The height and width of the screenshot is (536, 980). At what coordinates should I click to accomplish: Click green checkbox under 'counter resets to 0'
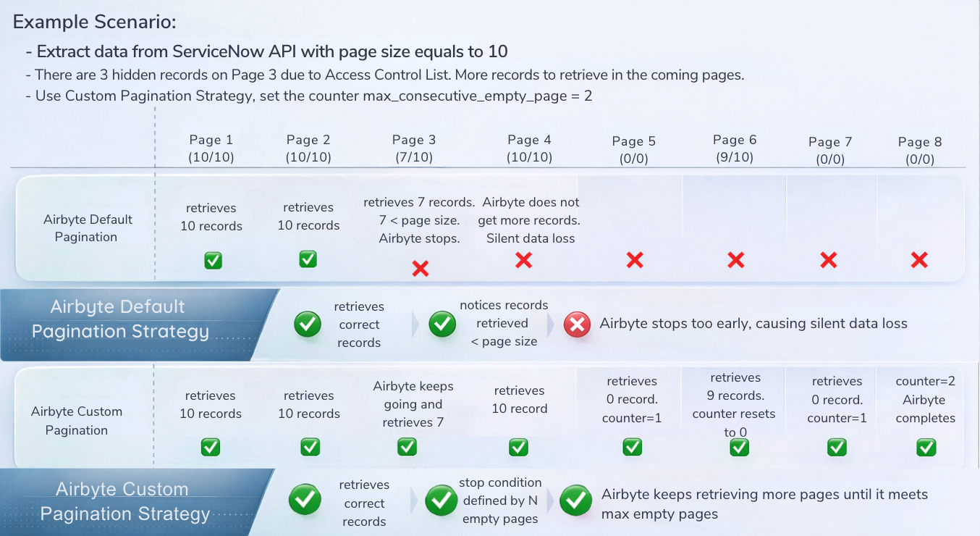coord(739,448)
